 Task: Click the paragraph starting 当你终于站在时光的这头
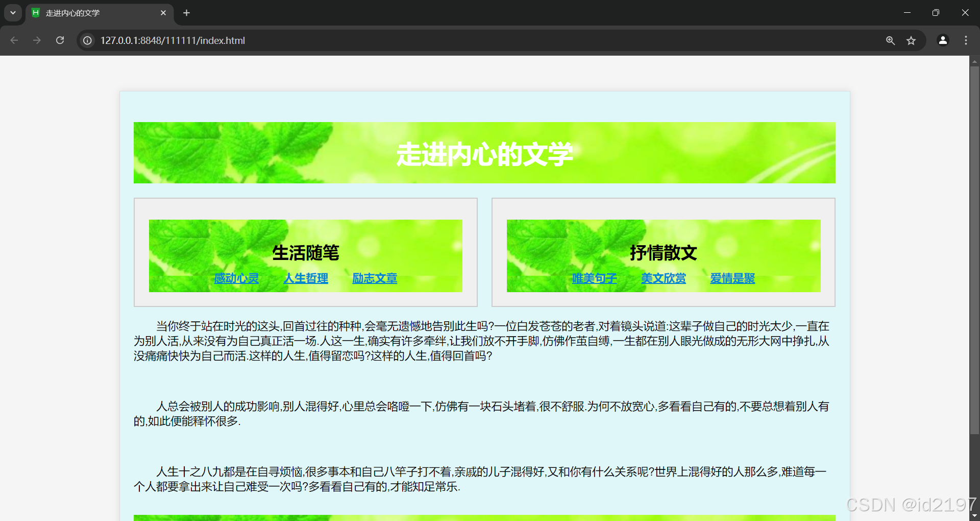pyautogui.click(x=482, y=341)
